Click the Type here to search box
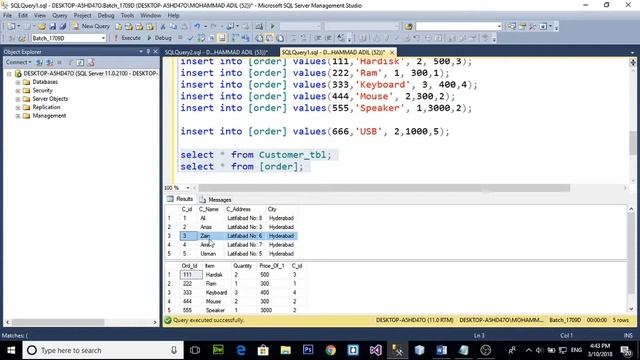640x360 pixels. click(102, 350)
